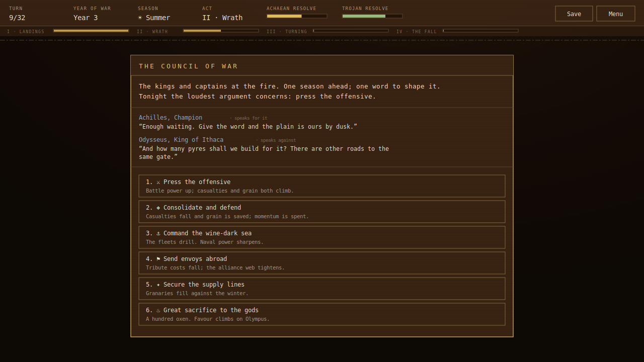This screenshot has width=644, height=362.
Task: Click the intro line 'The kings and captains at the fire'
Action: pyautogui.click(x=290, y=86)
